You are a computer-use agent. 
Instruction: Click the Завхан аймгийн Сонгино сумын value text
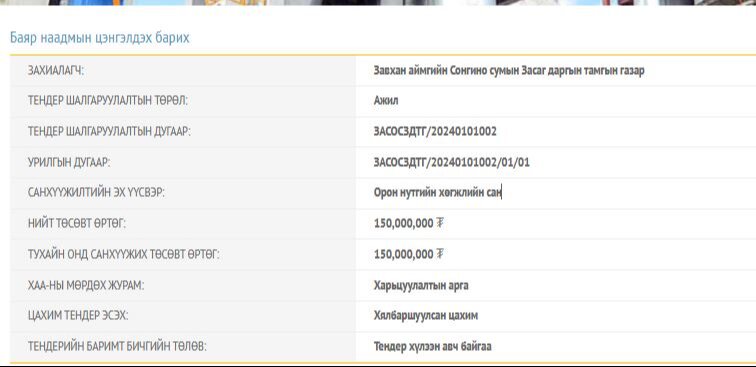pyautogui.click(x=509, y=71)
